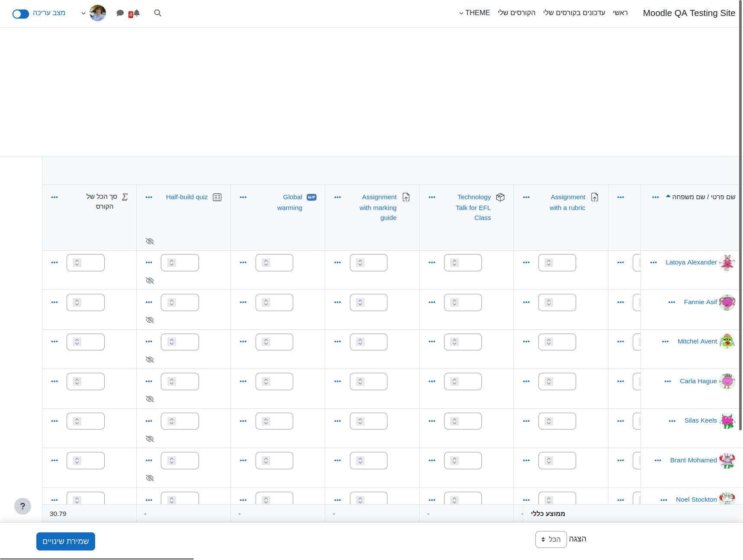
Task: Click Technology Talk grade stepper for Silas Keels
Action: coord(455,421)
